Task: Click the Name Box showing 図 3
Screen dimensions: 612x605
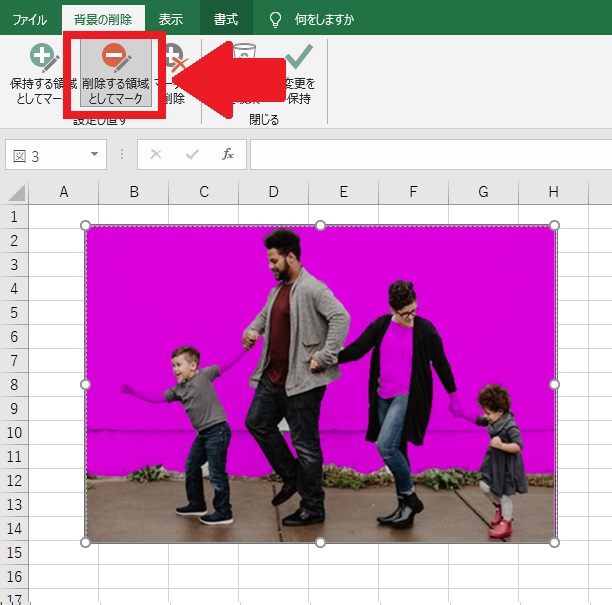Action: pyautogui.click(x=46, y=155)
